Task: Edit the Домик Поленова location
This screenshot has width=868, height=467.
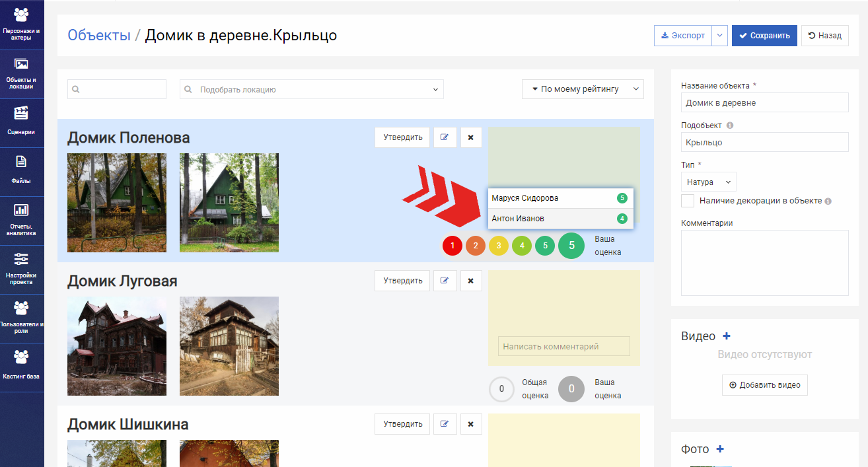Action: [445, 137]
